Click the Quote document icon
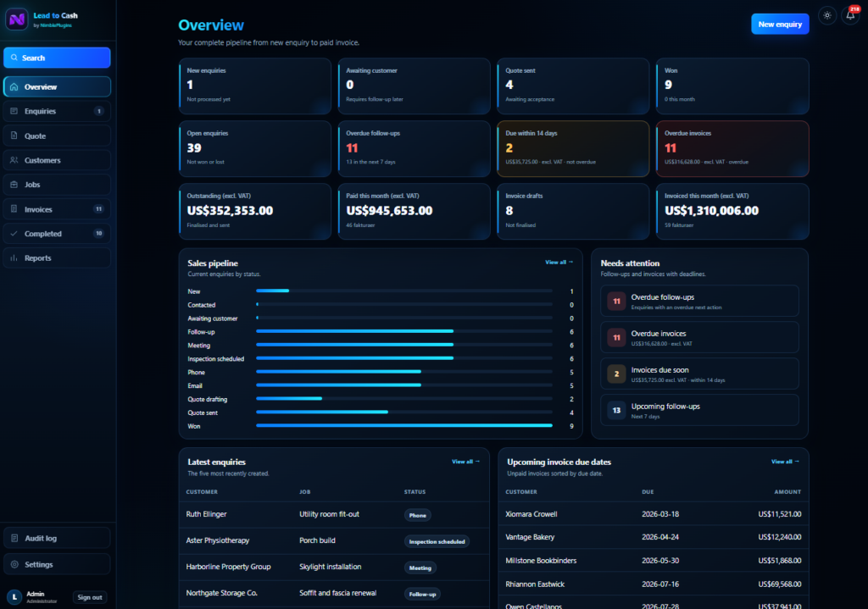The width and height of the screenshot is (868, 609). pyautogui.click(x=14, y=136)
